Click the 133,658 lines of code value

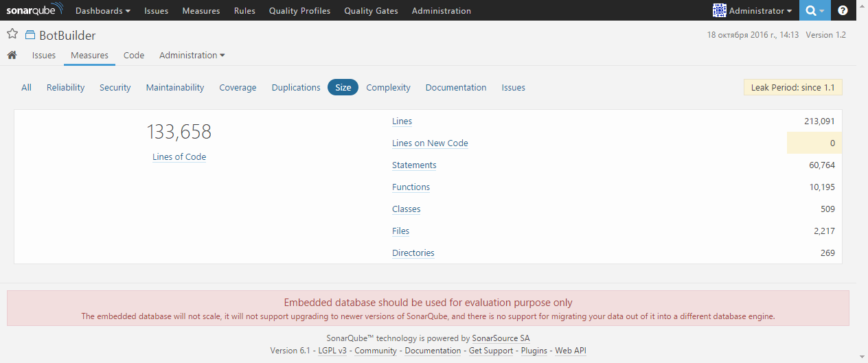(x=179, y=131)
